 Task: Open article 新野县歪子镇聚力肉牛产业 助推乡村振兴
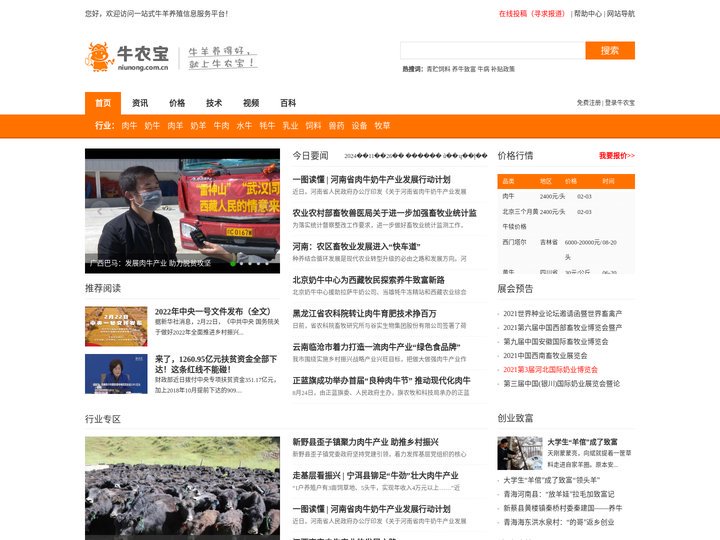pos(366,442)
